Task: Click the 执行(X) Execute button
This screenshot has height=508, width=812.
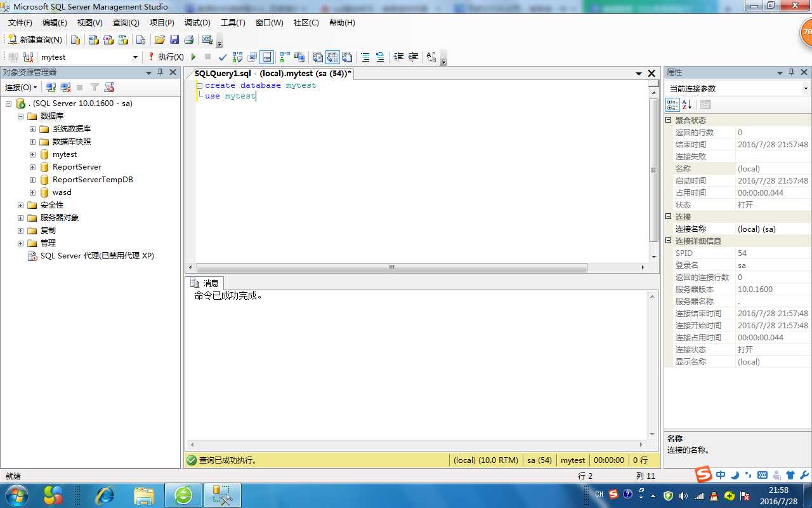Action: pos(166,57)
